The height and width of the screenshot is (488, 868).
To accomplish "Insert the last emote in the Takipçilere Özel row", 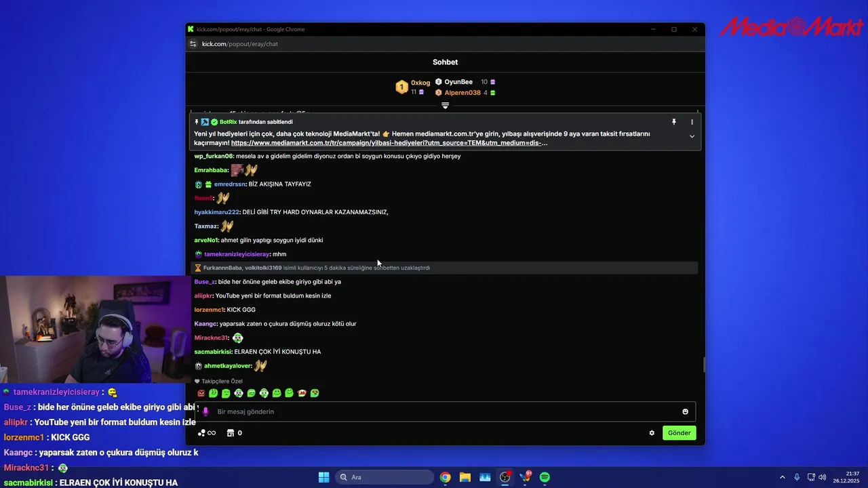I will coord(315,393).
